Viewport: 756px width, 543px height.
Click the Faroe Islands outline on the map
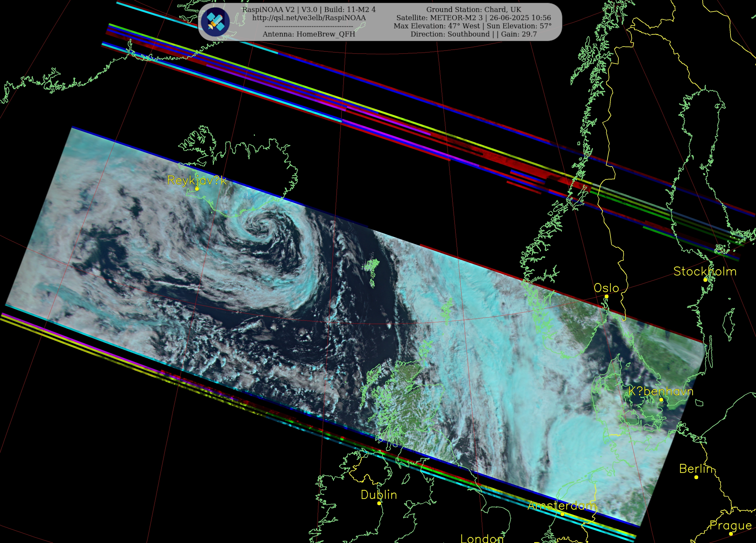372,272
